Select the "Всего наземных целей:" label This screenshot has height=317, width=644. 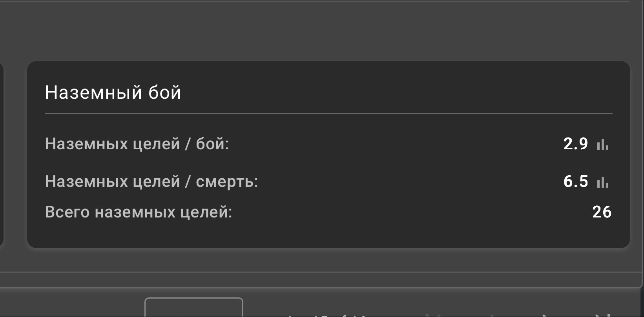point(139,212)
